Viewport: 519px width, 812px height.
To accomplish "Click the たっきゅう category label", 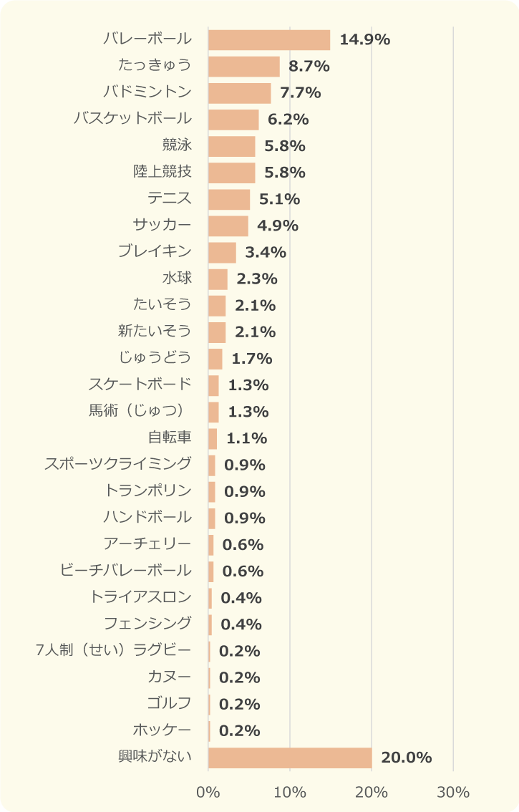I will 155,65.
